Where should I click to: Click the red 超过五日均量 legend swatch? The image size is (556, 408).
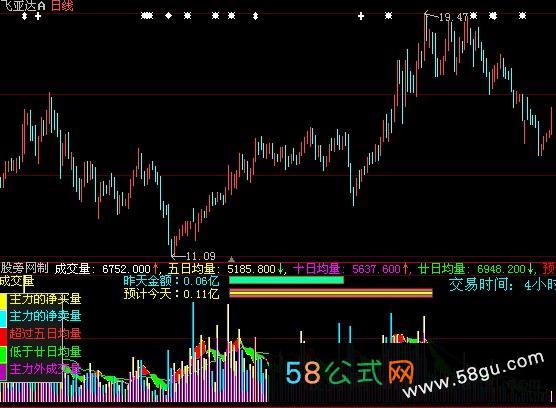(3, 335)
